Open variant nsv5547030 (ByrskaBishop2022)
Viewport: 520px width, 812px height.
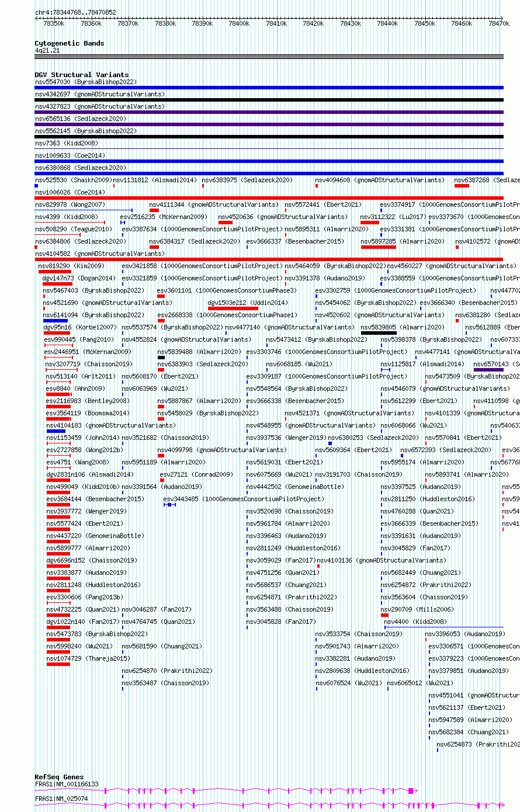pos(86,82)
